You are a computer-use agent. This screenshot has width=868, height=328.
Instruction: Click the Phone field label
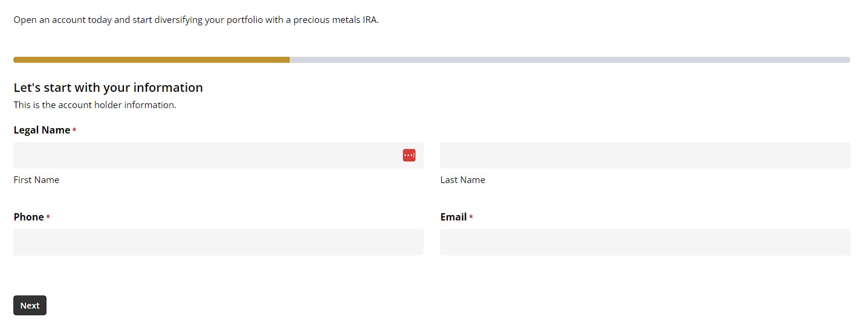[28, 217]
